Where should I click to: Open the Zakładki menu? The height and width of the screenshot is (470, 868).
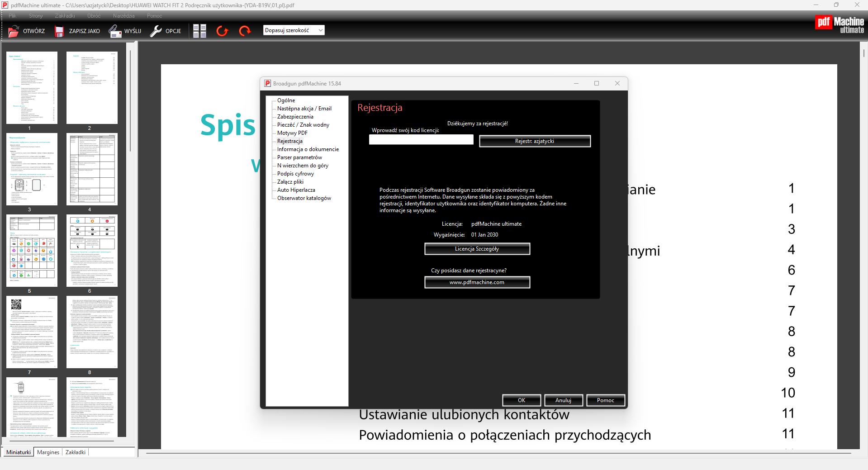coord(65,16)
